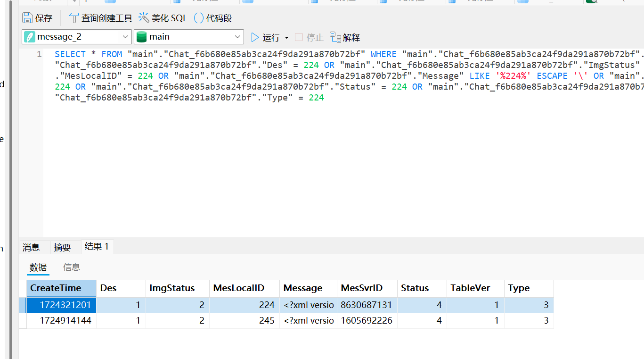644x359 pixels.
Task: Select the MesLocalID cell 245
Action: [x=245, y=321]
